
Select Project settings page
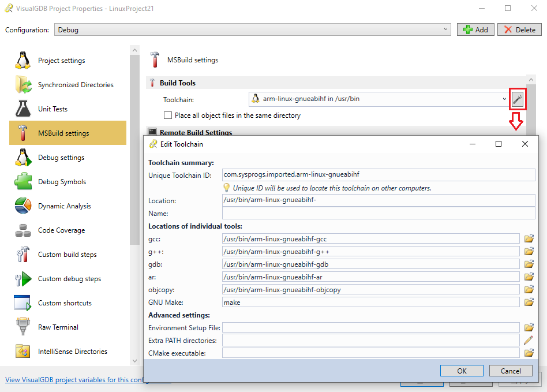pyautogui.click(x=68, y=61)
